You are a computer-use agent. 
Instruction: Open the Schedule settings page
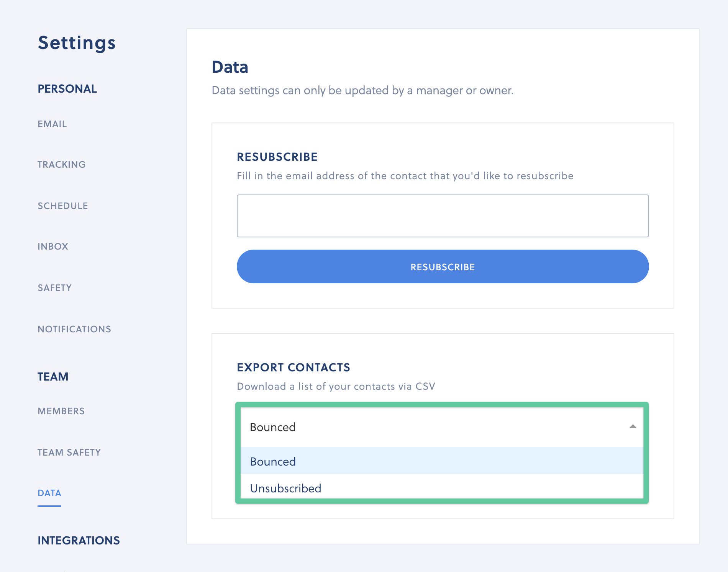pyautogui.click(x=63, y=206)
